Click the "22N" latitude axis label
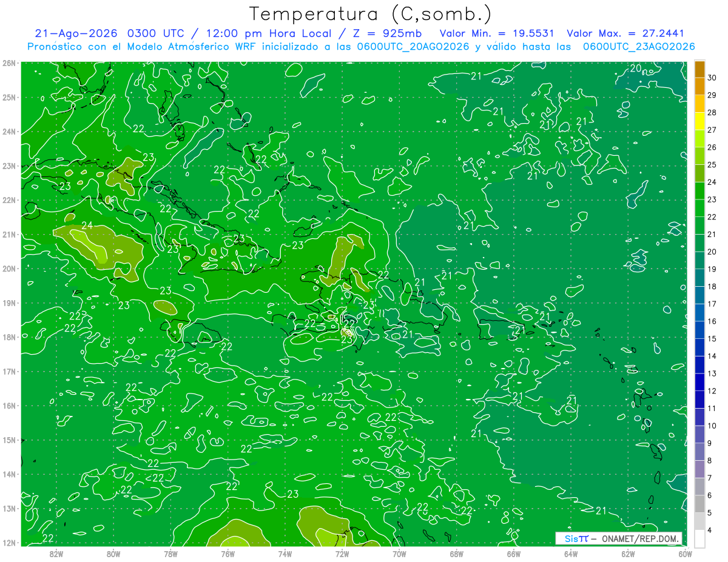728x562 pixels. click(10, 200)
